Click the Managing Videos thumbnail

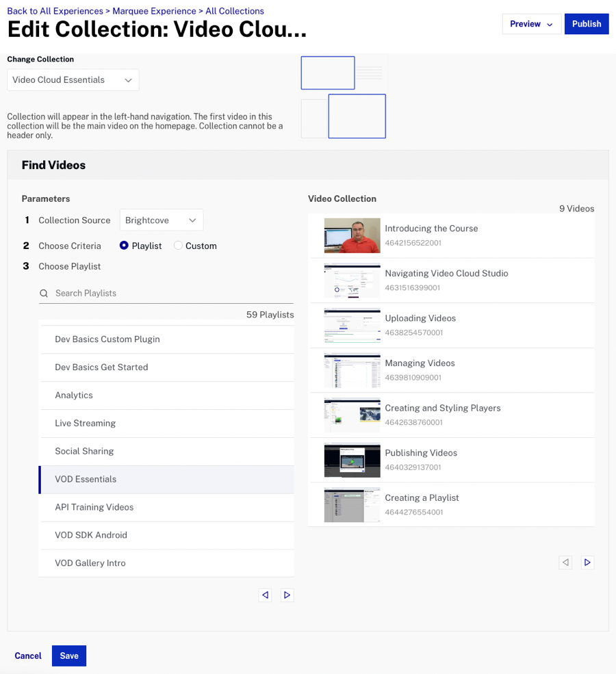coord(352,370)
